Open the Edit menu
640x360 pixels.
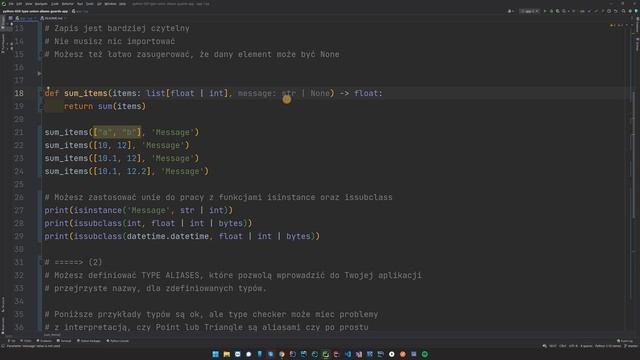click(x=19, y=4)
